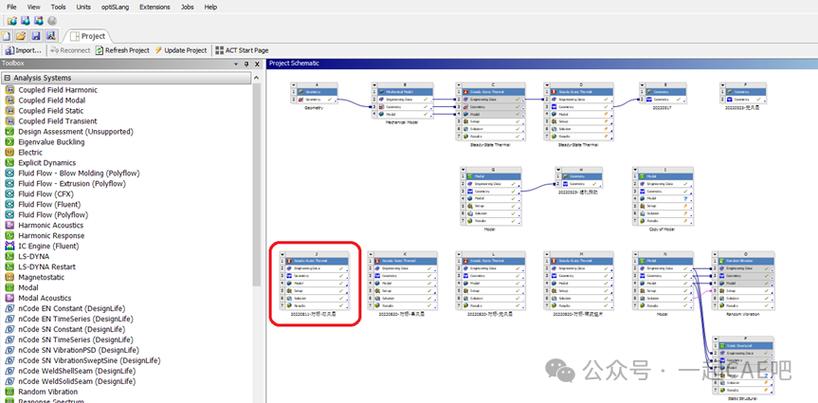Click the Open project folder icon
Viewport: 818px width, 403px height.
tap(21, 36)
